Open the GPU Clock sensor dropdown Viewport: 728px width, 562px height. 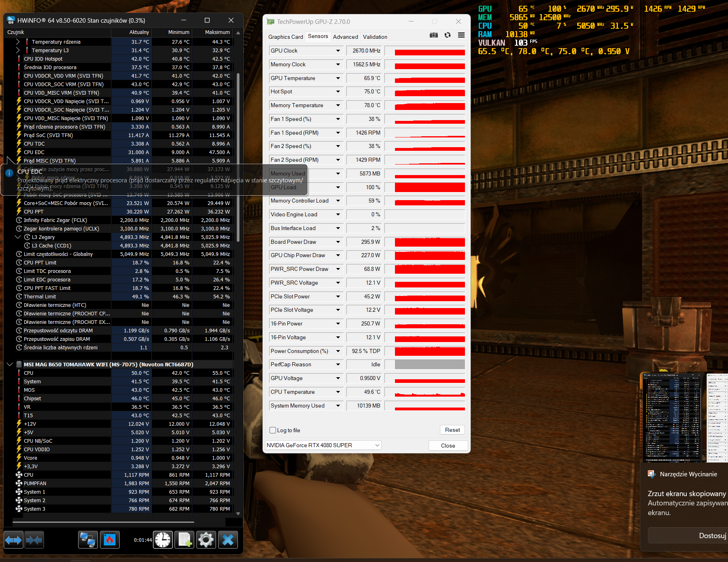338,51
